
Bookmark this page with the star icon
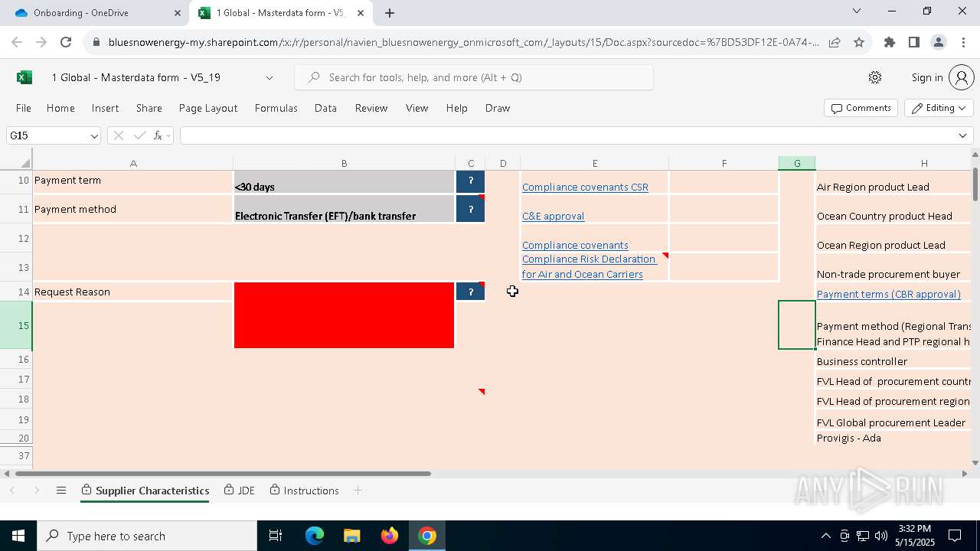(x=859, y=43)
